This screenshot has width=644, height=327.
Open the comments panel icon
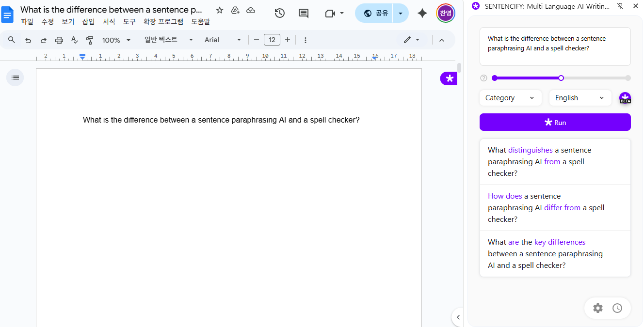click(x=304, y=13)
